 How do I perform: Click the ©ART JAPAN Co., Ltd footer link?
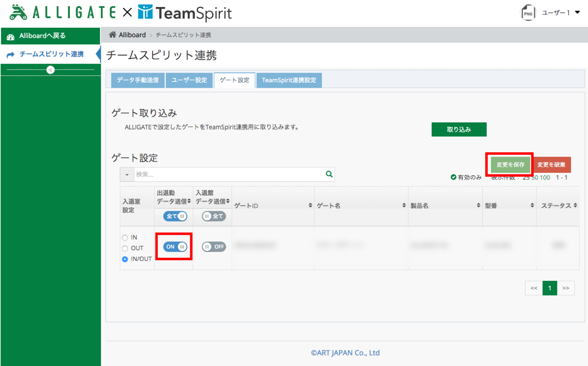345,353
